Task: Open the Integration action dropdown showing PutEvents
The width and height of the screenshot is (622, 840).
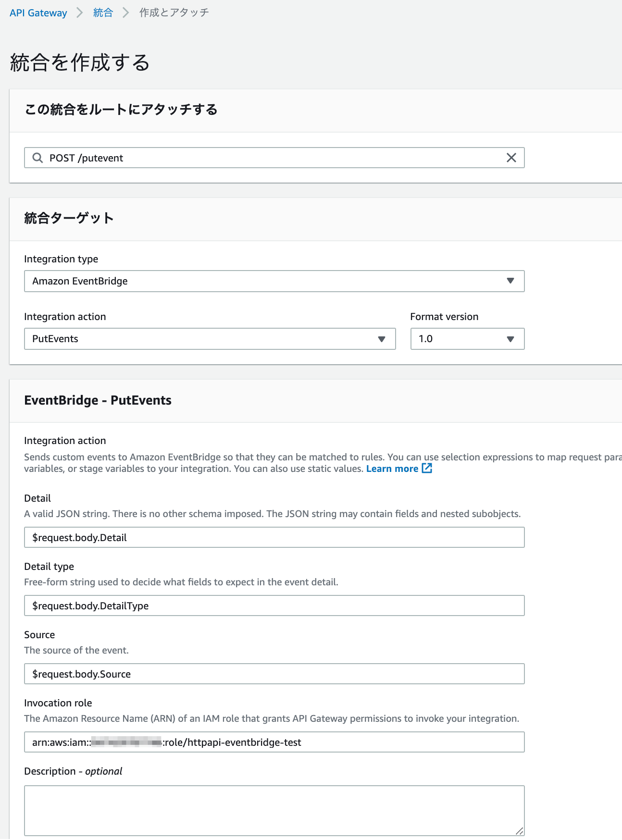Action: pyautogui.click(x=209, y=339)
